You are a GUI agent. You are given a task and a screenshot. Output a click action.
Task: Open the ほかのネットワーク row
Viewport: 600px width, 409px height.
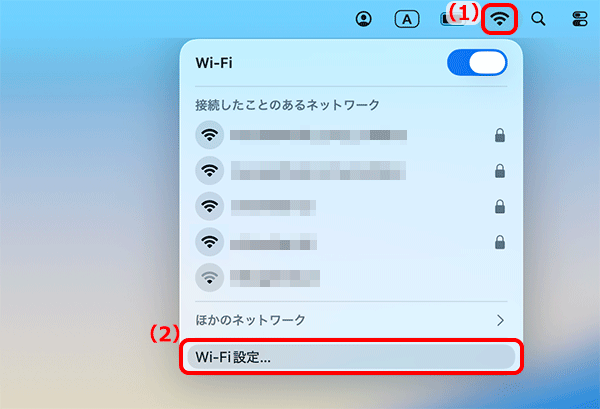(x=351, y=320)
